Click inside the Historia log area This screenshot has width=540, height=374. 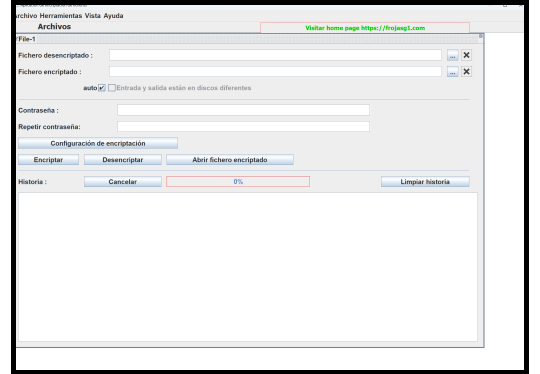point(248,267)
